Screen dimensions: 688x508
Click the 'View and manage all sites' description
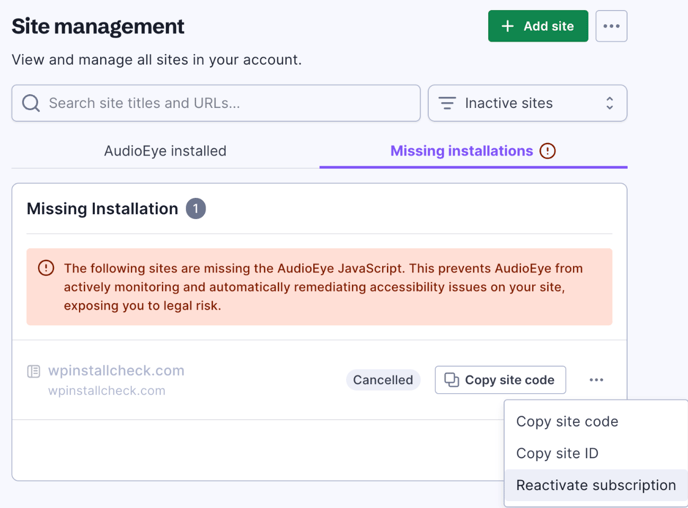(157, 60)
